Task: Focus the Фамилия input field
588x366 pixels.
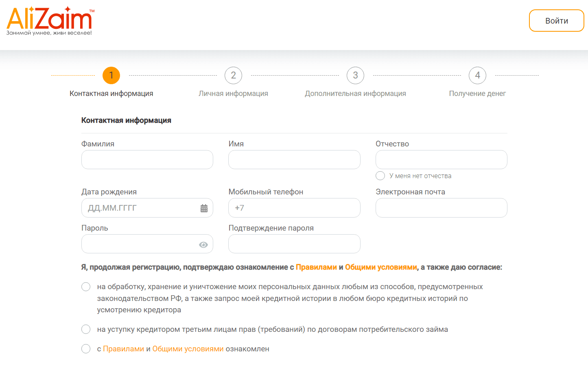Action: [147, 159]
